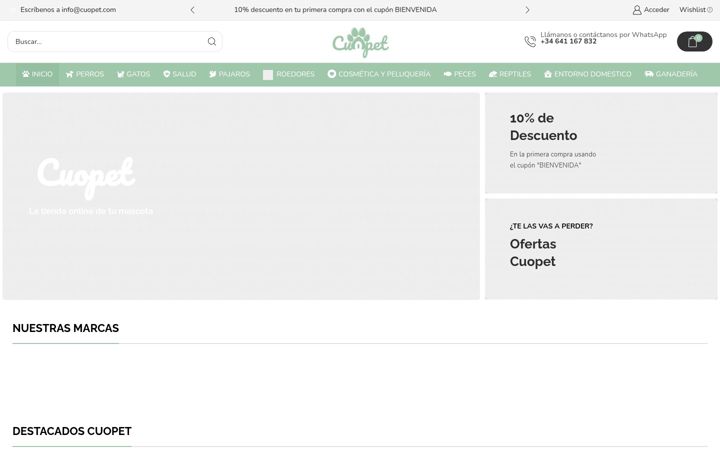Open the ROEDORES category menu

[x=289, y=74]
